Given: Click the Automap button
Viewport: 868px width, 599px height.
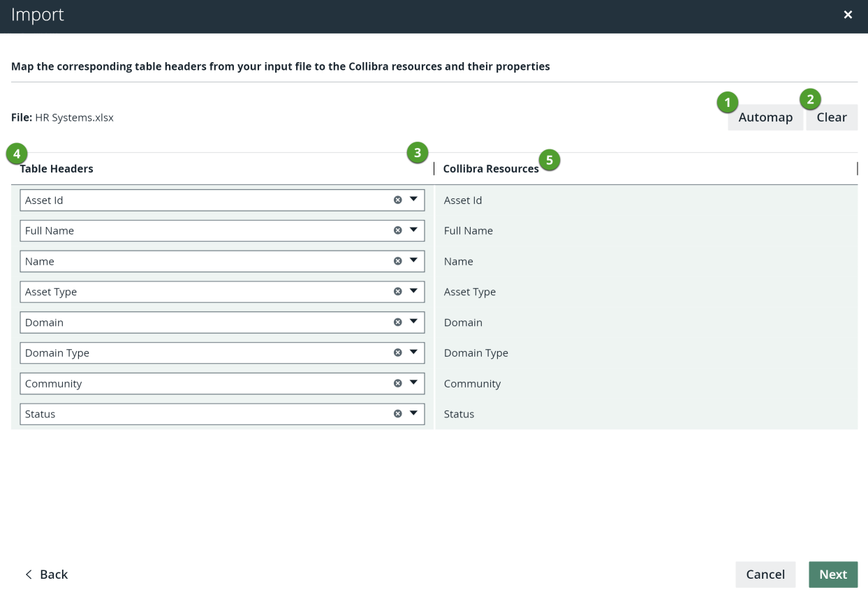Looking at the screenshot, I should [x=765, y=117].
